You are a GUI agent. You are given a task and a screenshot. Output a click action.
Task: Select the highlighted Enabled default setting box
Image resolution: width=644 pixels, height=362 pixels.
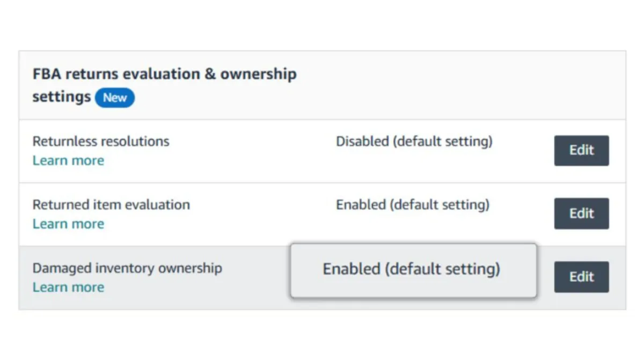[413, 269]
